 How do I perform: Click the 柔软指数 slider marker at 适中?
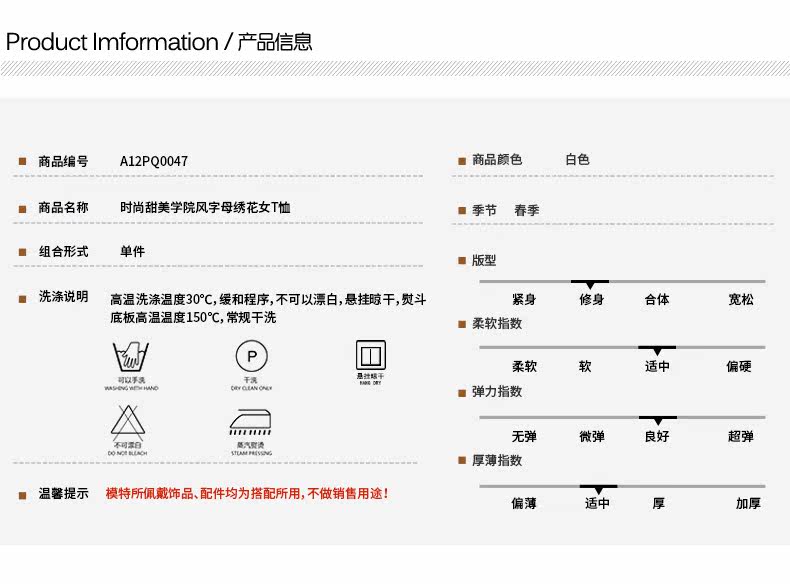pyautogui.click(x=657, y=350)
